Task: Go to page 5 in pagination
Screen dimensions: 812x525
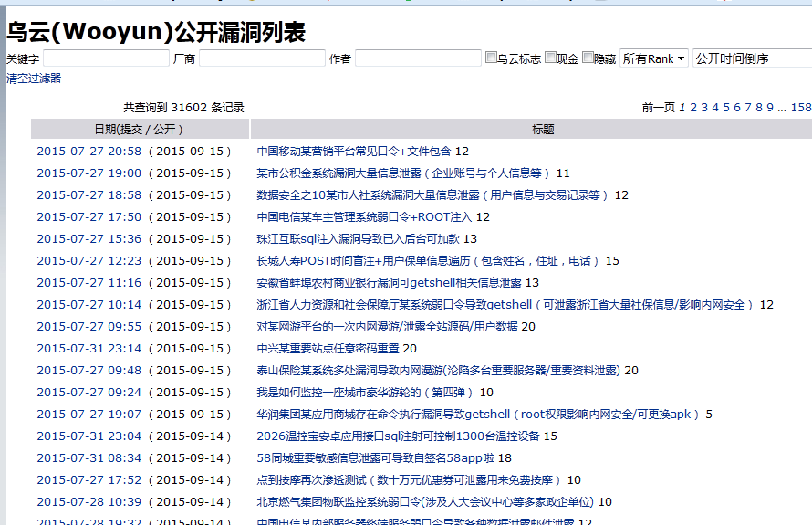Action: [726, 107]
